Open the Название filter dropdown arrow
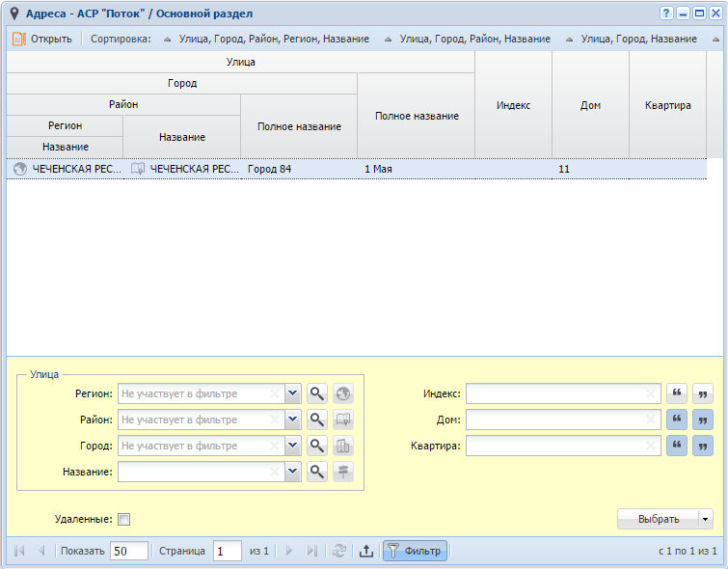728x569 pixels. pos(293,472)
